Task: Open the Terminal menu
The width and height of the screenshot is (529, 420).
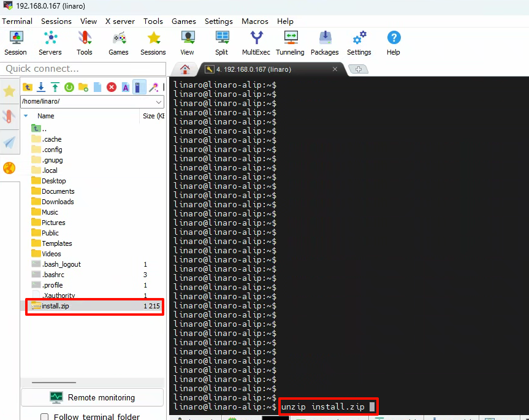Action: pos(17,21)
